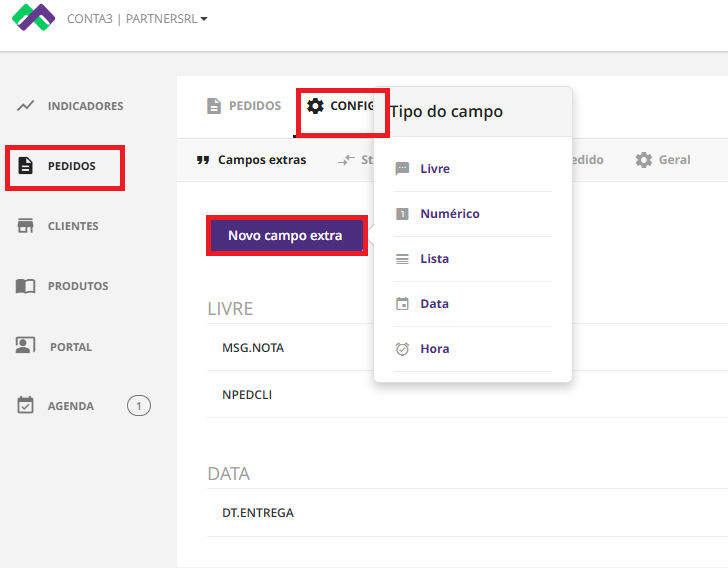This screenshot has height=568, width=728.
Task: Pick Data field type from popup
Action: point(434,304)
